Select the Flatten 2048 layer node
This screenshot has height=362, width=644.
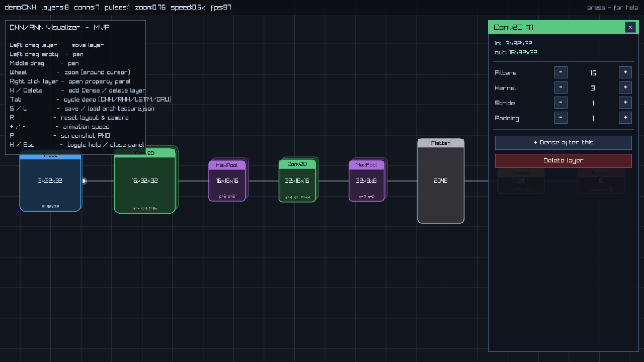(x=441, y=181)
